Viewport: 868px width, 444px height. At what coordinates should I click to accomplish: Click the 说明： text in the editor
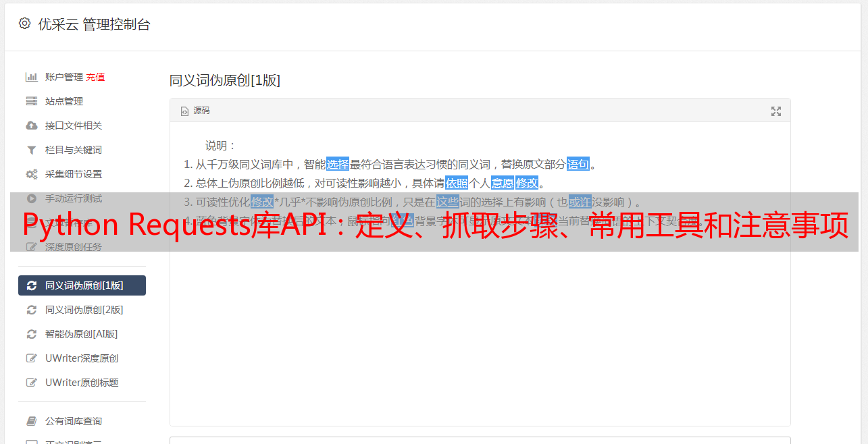(221, 145)
